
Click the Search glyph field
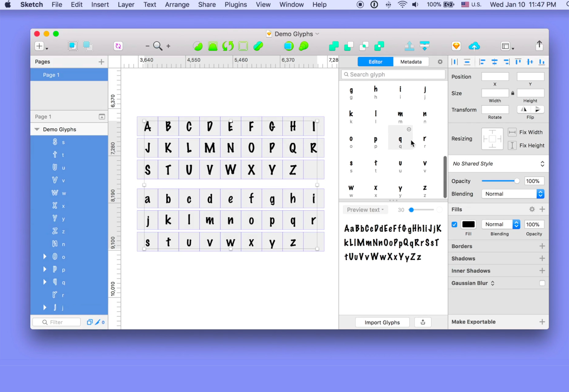click(393, 74)
